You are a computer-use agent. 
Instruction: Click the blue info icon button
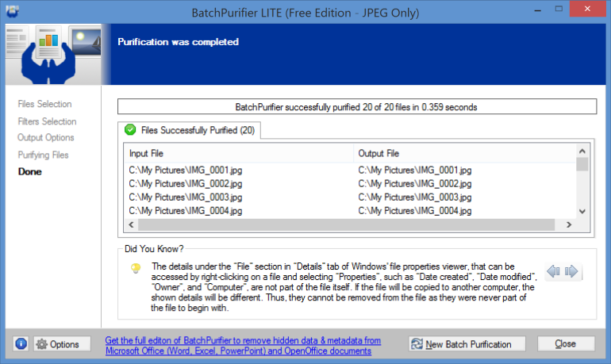pyautogui.click(x=21, y=343)
